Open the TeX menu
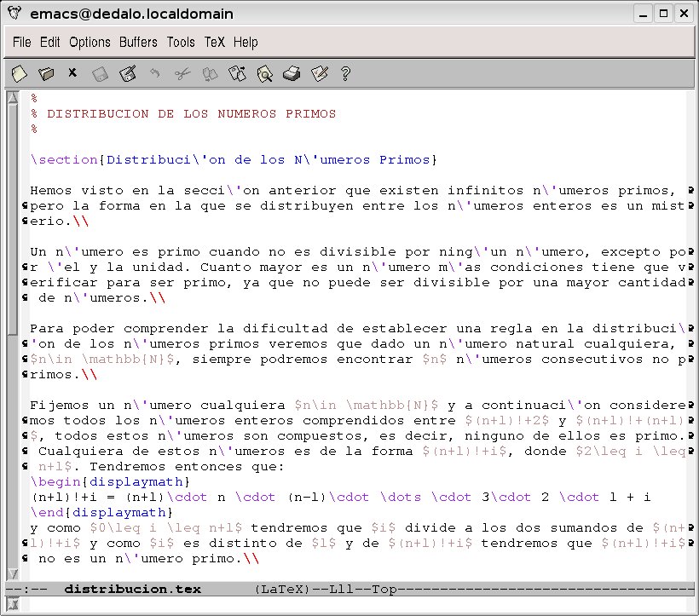Viewport: 699px width, 616px height. pyautogui.click(x=214, y=42)
